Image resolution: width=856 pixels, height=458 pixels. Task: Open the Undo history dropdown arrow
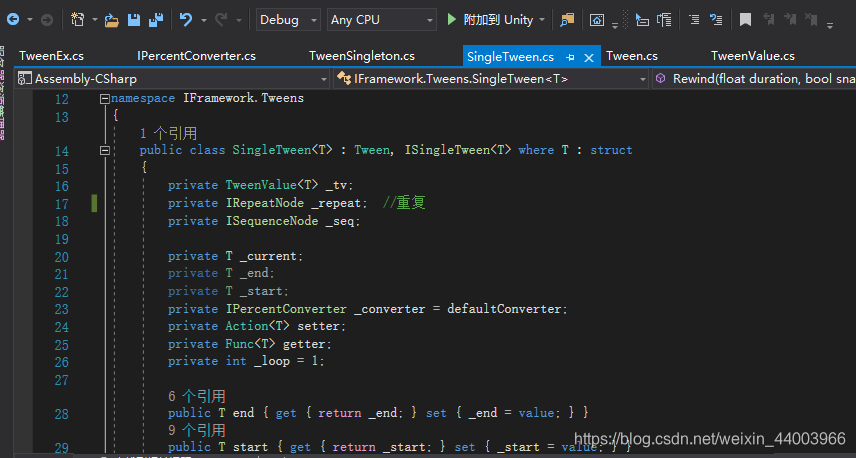click(204, 21)
